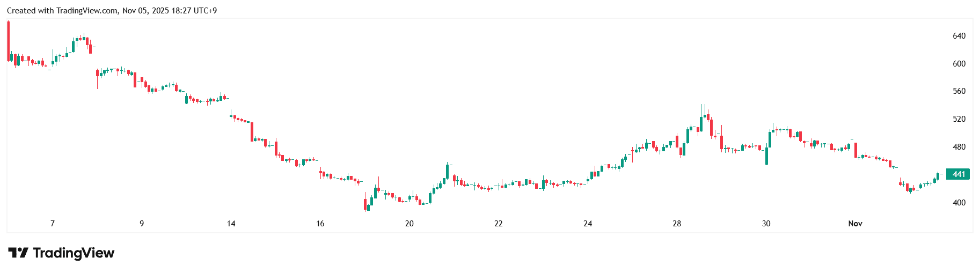
Task: Click the 560 price scale label
Action: tap(959, 91)
